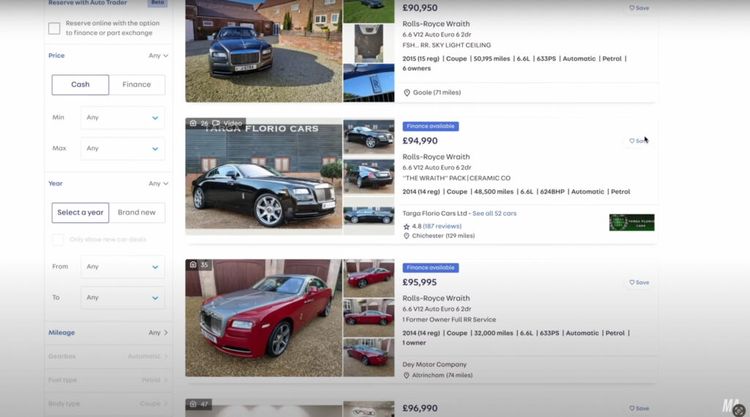Screen dimensions: 750x417
Task: Open photo gallery camera icon on red Wraith
Action: click(x=193, y=264)
